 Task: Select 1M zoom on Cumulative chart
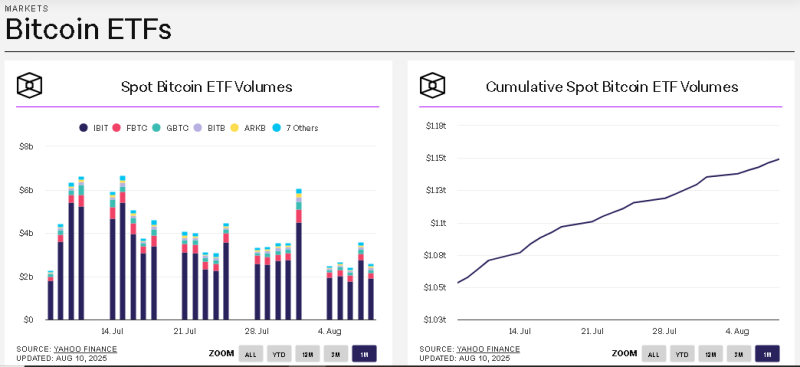[767, 354]
